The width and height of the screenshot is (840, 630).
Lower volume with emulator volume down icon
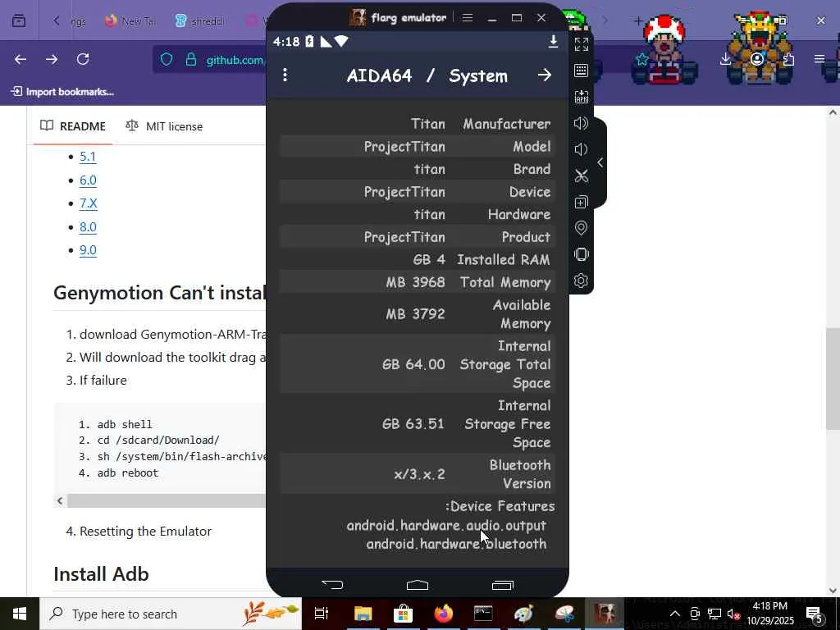(x=582, y=149)
